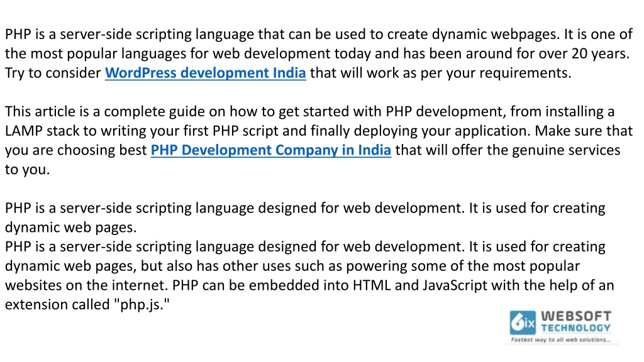
Task: Open the PHP Development Company in India link
Action: click(270, 150)
